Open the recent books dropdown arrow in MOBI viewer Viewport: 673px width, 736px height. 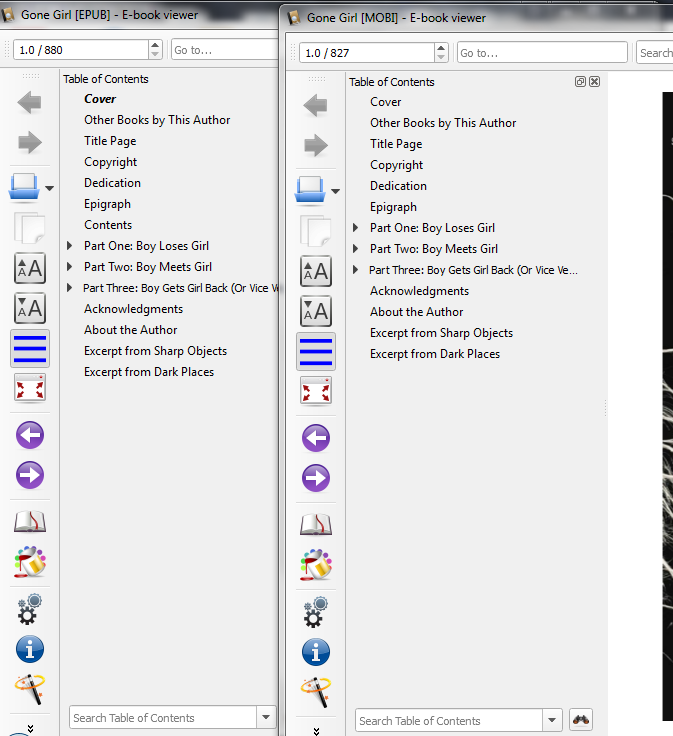click(335, 191)
